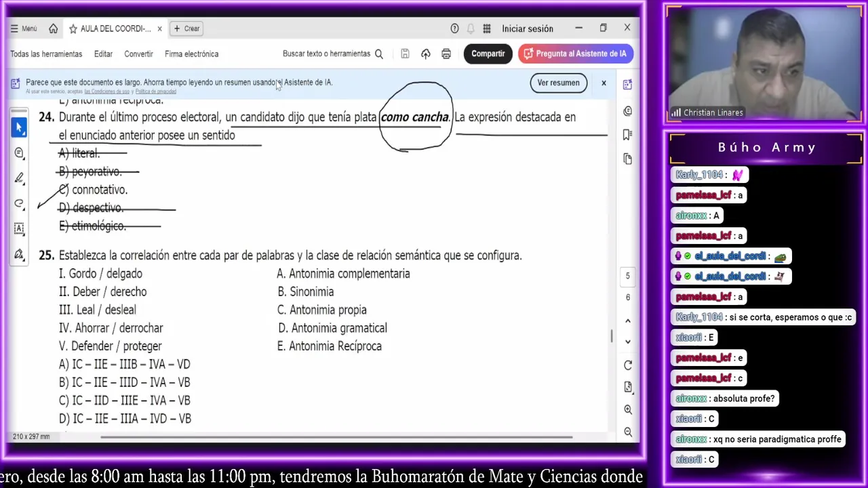Go to Acrobat home icon
The image size is (868, 488).
tap(53, 28)
